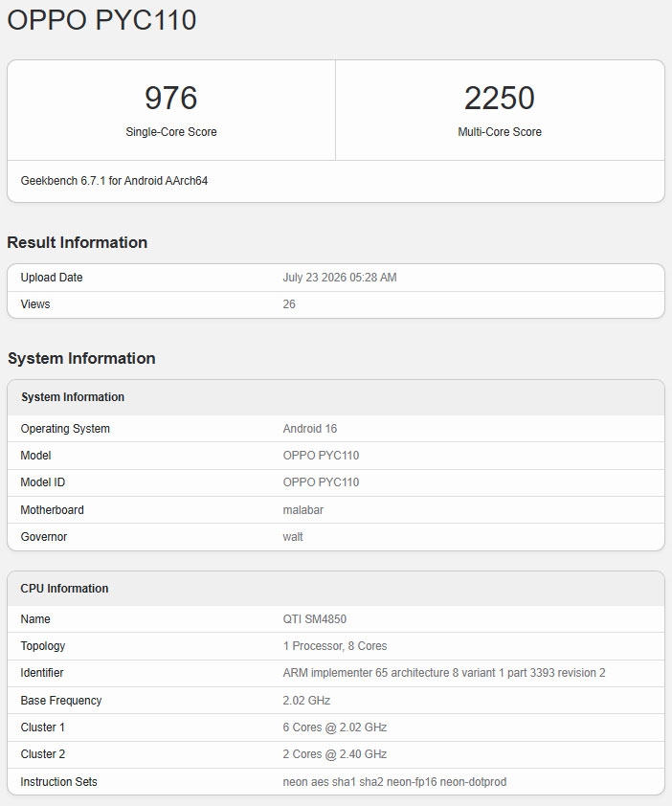Click the Result Information heading
672x806 pixels.
[x=78, y=242]
